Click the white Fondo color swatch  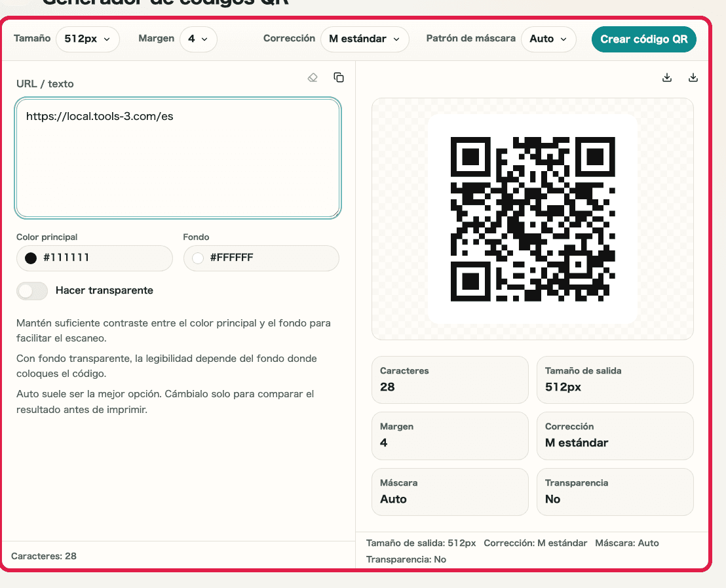pos(198,258)
